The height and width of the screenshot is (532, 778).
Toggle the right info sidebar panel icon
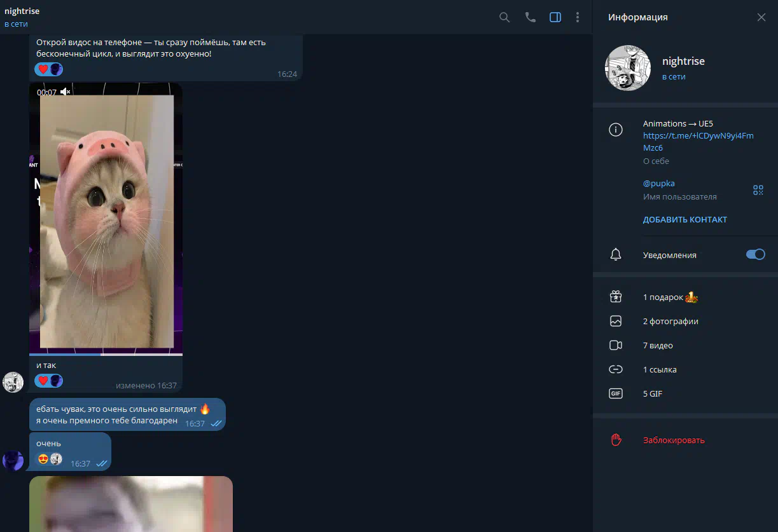coord(555,17)
